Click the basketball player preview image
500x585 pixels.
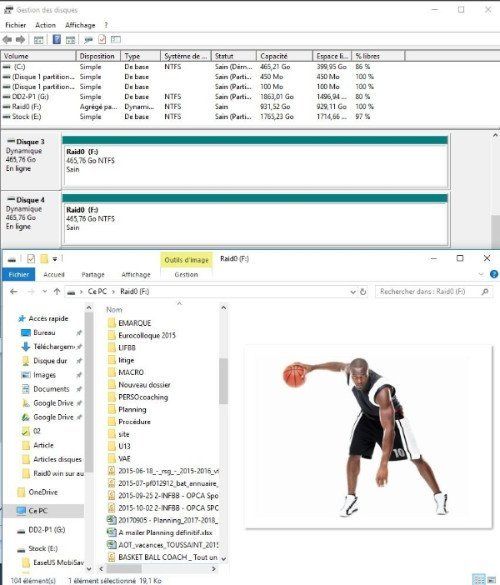tap(369, 437)
